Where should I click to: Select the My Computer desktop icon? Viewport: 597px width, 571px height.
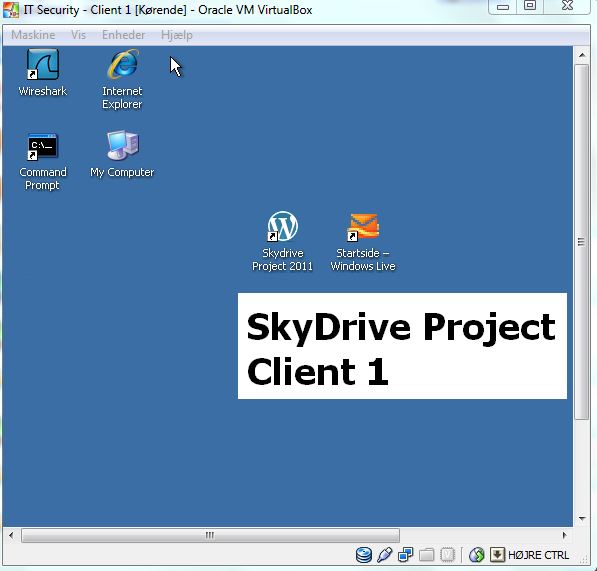coord(122,154)
